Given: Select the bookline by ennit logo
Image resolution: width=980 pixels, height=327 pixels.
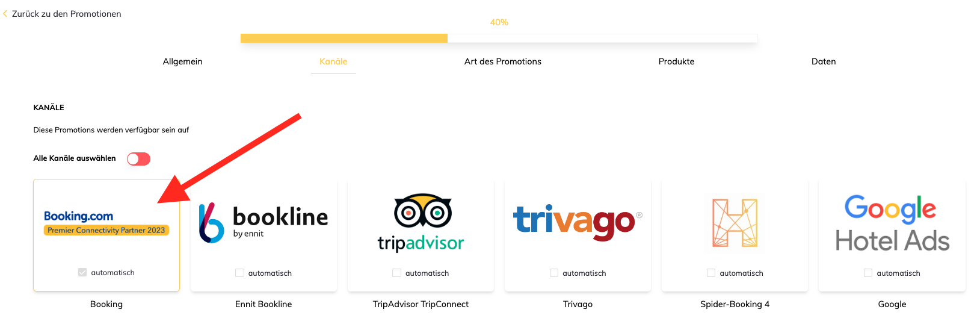Looking at the screenshot, I should [263, 223].
